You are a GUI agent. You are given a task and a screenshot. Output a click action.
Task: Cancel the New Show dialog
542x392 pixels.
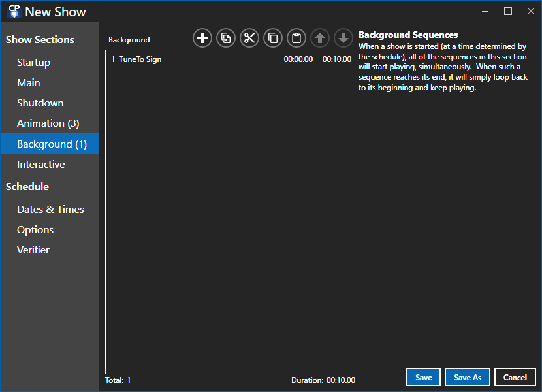[x=515, y=377]
